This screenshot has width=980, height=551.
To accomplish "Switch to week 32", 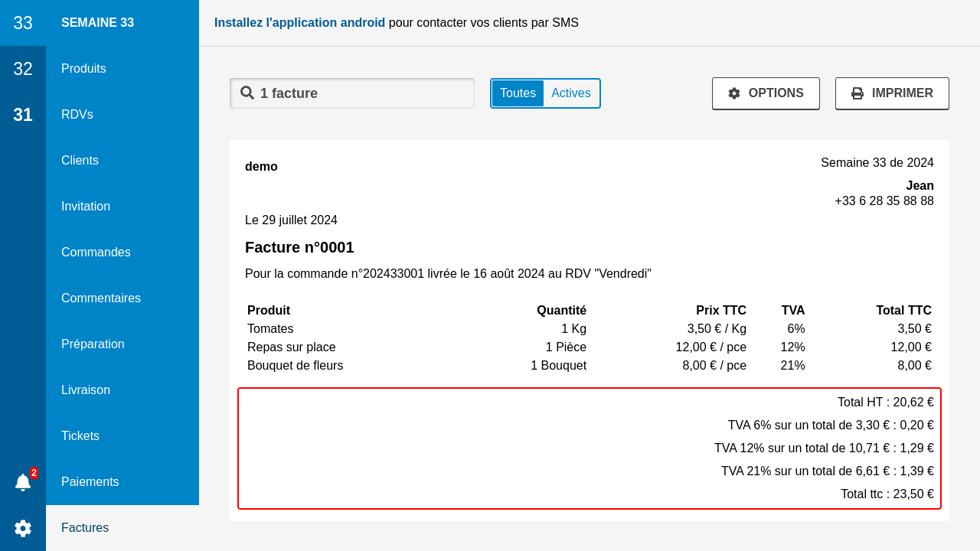I will (x=23, y=69).
